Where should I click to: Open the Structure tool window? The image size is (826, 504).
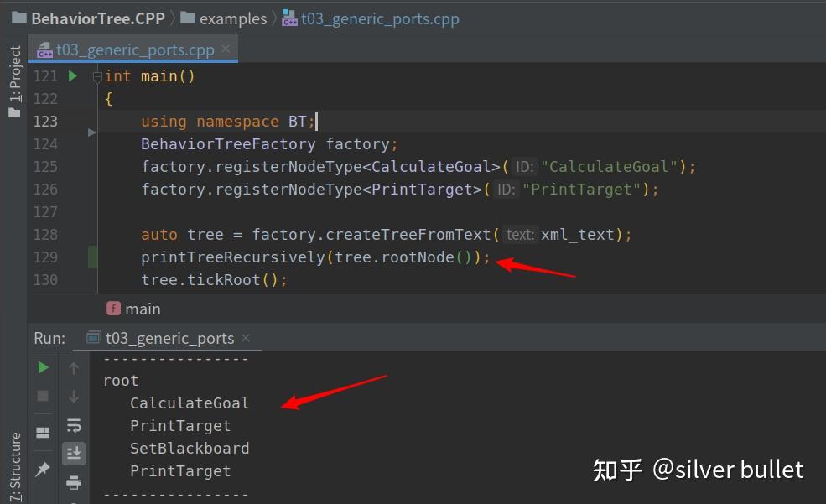(14, 465)
